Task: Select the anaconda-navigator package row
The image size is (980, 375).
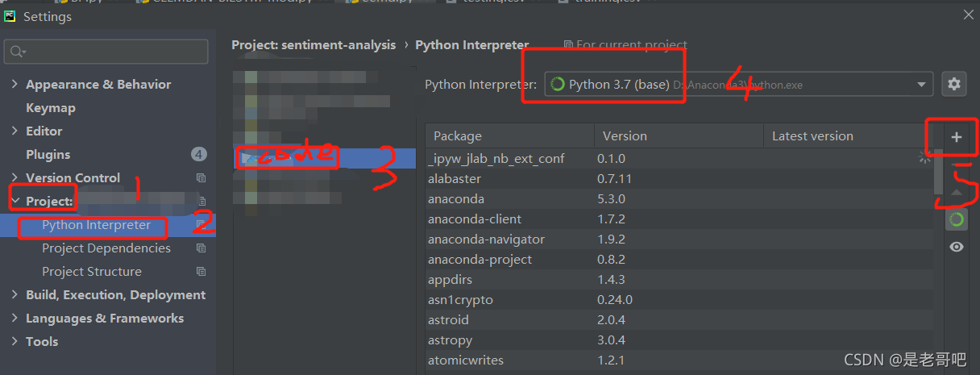Action: 679,240
